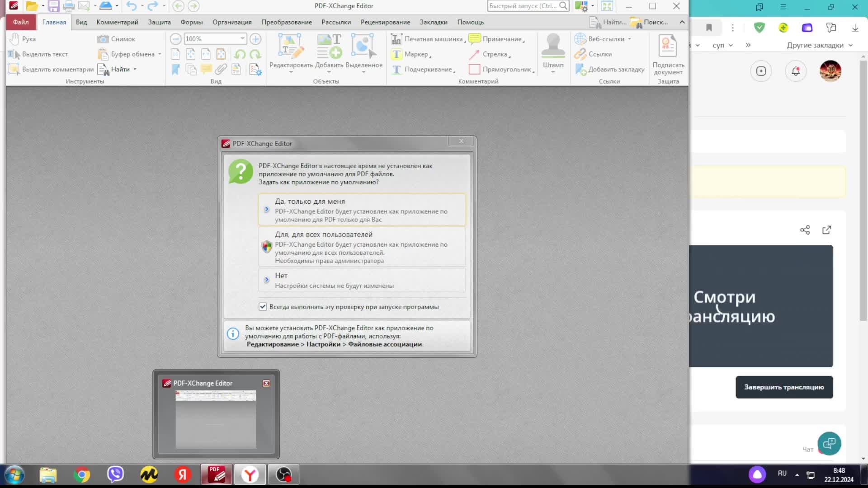Open the zoom level 100% dropdown
Screen dimensions: 868x488
[243, 39]
